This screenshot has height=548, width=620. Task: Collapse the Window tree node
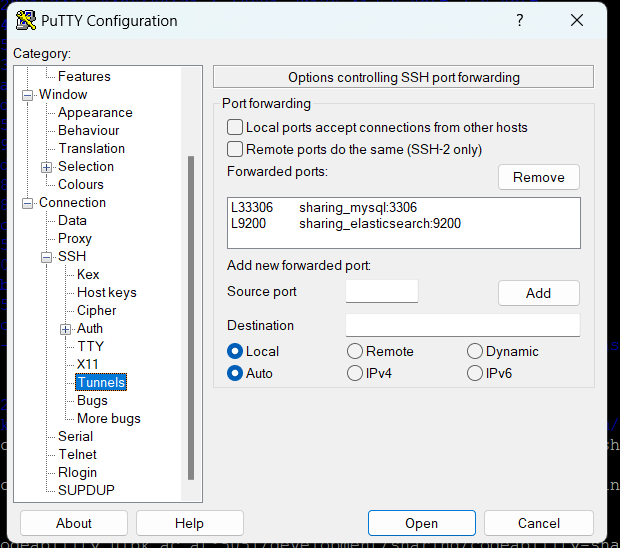pos(27,95)
